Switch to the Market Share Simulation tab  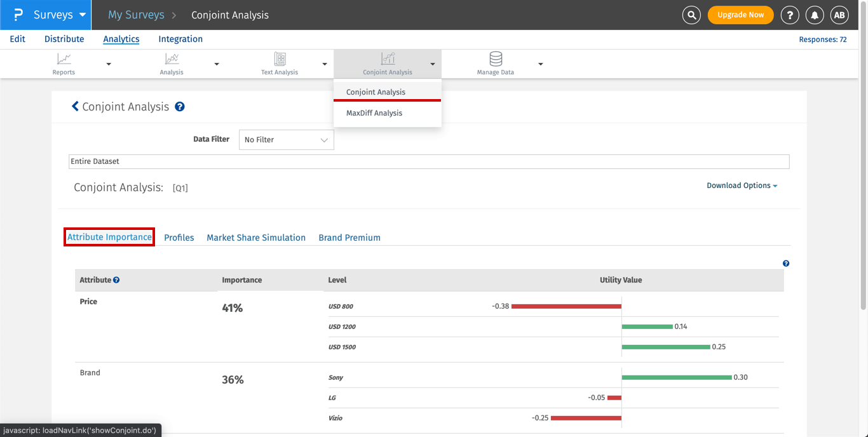[256, 238]
